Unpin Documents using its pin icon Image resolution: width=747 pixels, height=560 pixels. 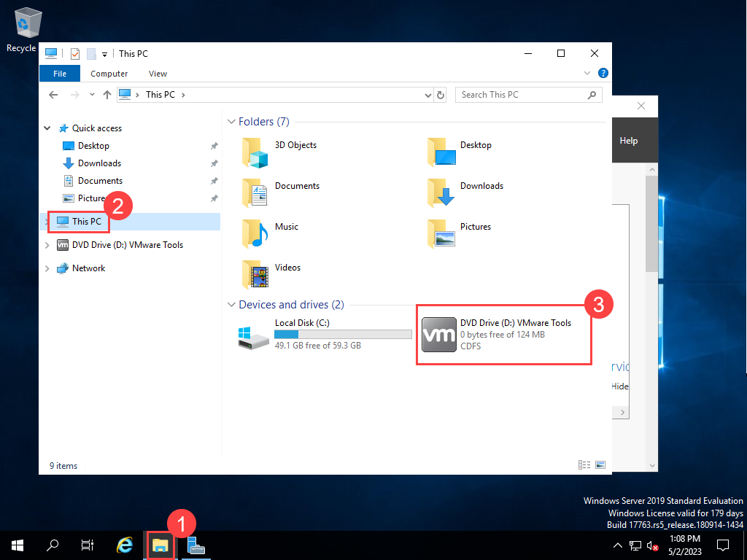tap(214, 181)
